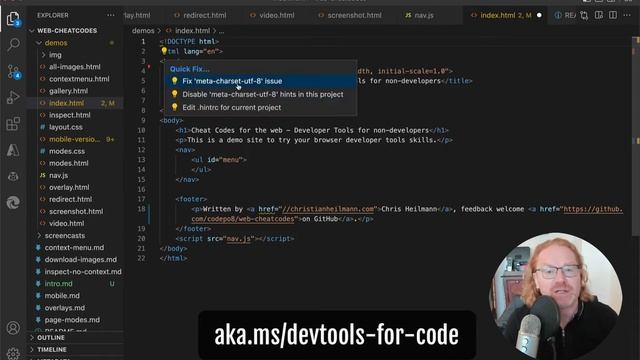Open intro.md file
640x360 pixels.
click(x=58, y=284)
